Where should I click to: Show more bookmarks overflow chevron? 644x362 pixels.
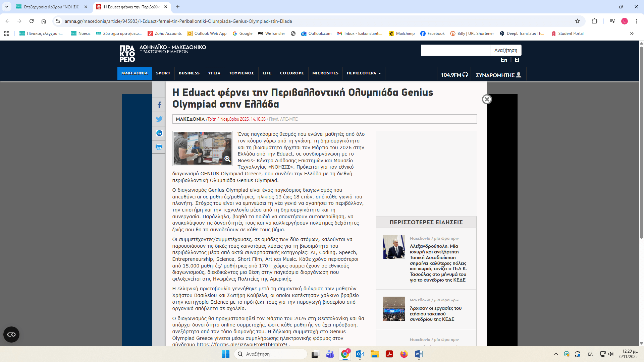(632, 34)
